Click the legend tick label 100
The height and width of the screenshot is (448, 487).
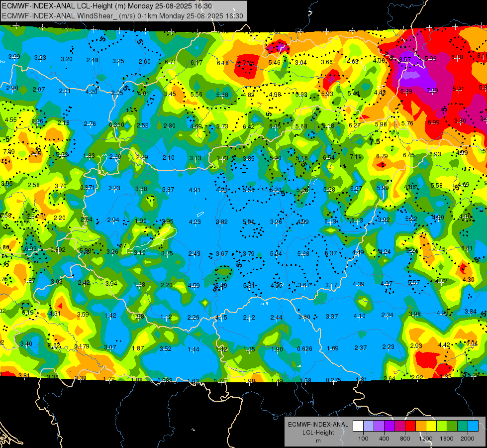[363, 439]
